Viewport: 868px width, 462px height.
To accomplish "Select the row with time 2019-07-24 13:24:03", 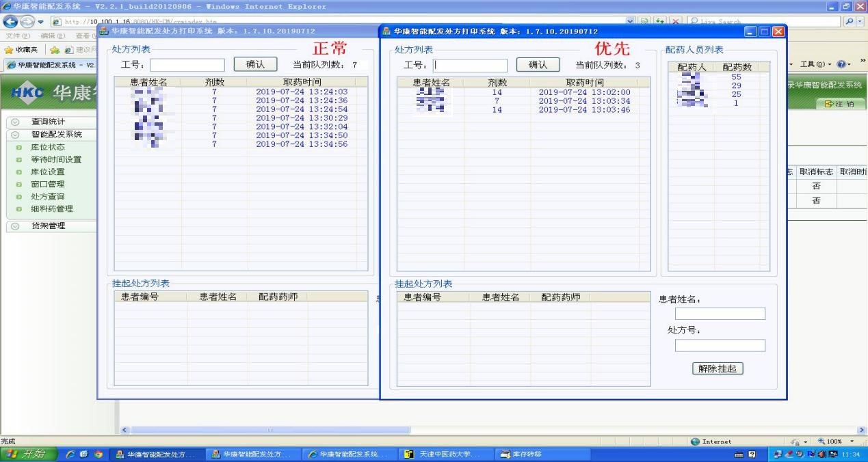I will pos(241,92).
